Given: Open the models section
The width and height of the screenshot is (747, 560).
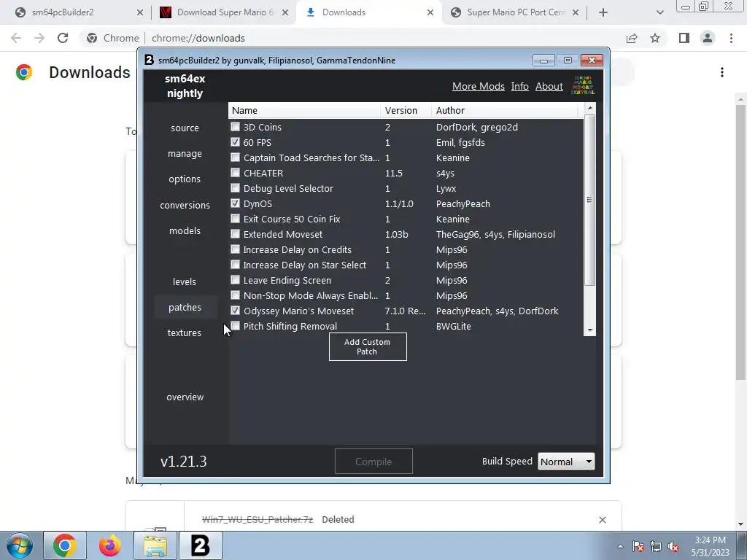Looking at the screenshot, I should point(185,231).
